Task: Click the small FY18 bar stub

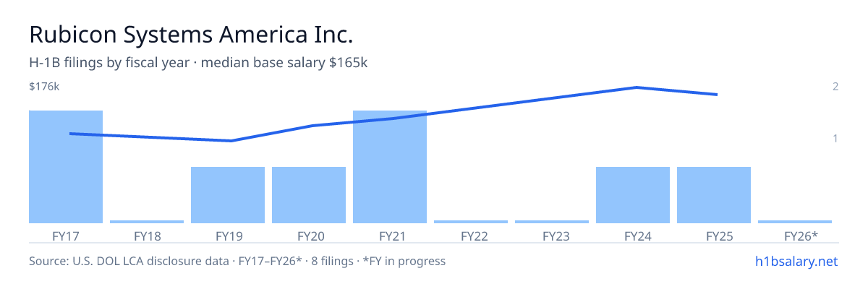Action: coord(147,222)
